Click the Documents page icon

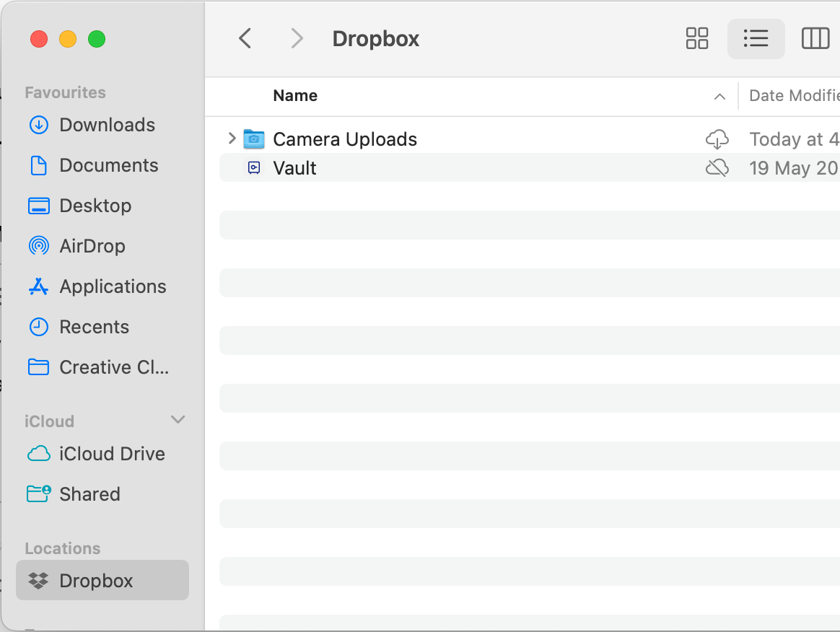[38, 165]
